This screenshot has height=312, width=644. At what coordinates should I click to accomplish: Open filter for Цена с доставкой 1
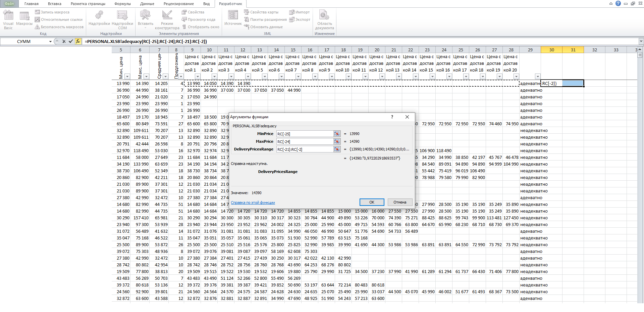(x=198, y=77)
